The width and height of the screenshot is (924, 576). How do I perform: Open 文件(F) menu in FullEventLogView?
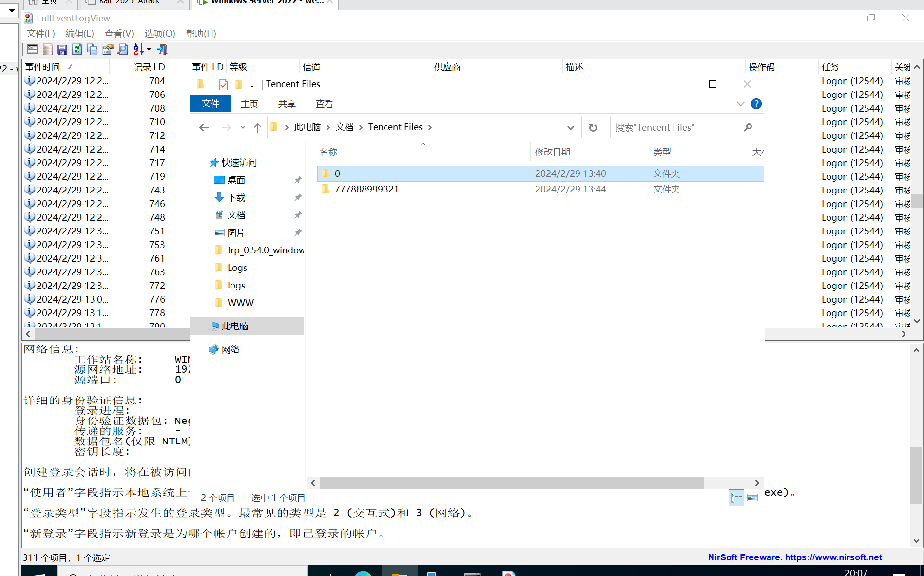tap(41, 33)
